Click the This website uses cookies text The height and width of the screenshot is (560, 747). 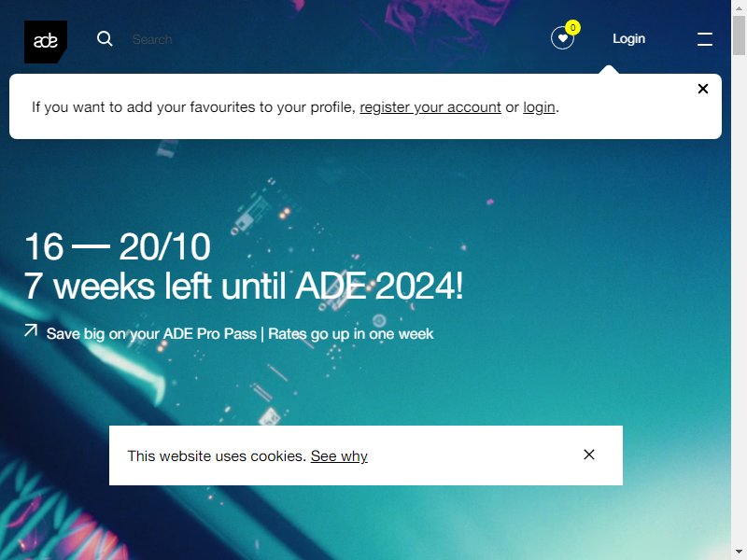[x=217, y=456]
